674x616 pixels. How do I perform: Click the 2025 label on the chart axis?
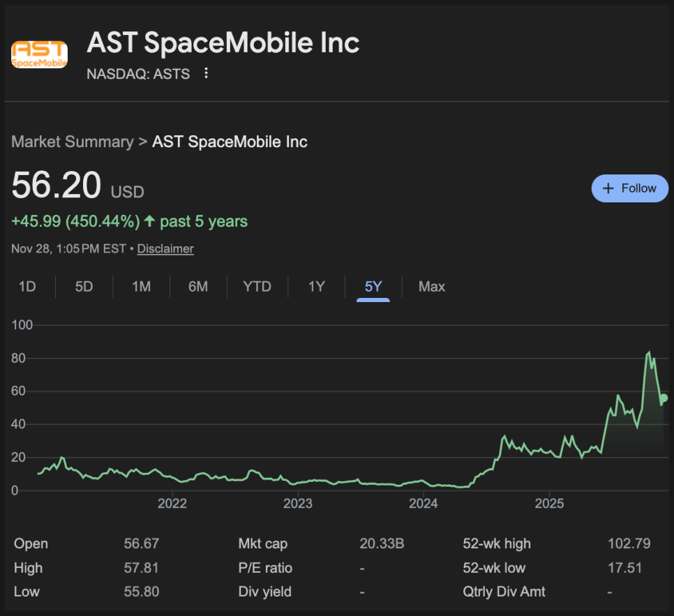550,504
